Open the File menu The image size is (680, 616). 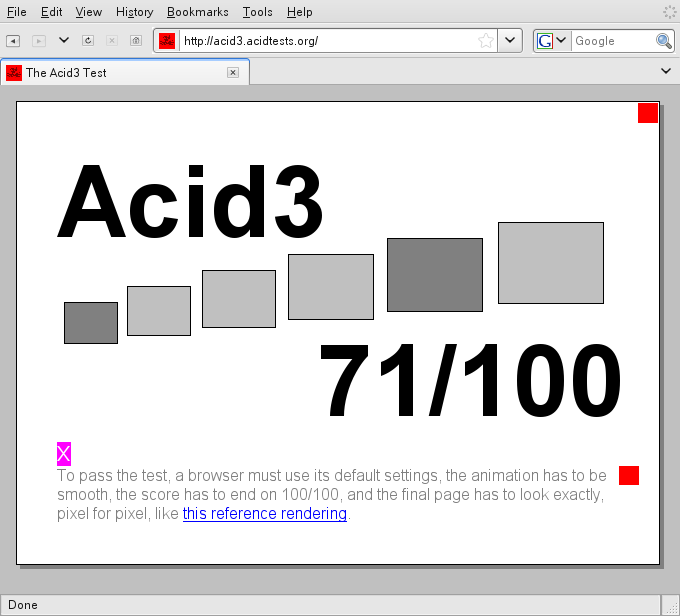point(16,12)
